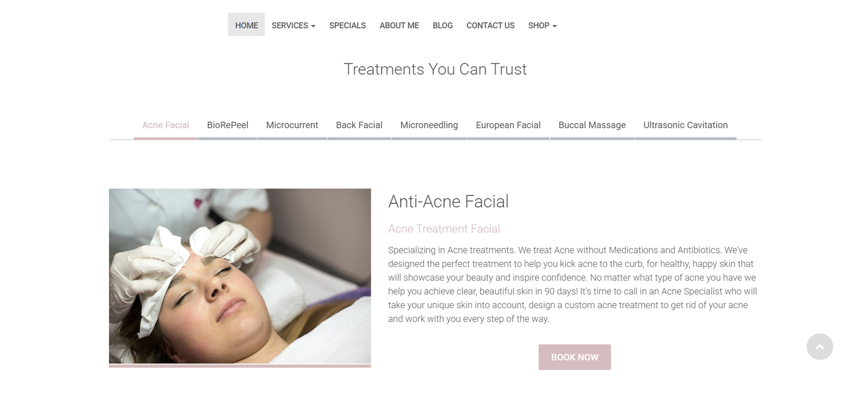Select the Back Facial tab

tap(359, 125)
